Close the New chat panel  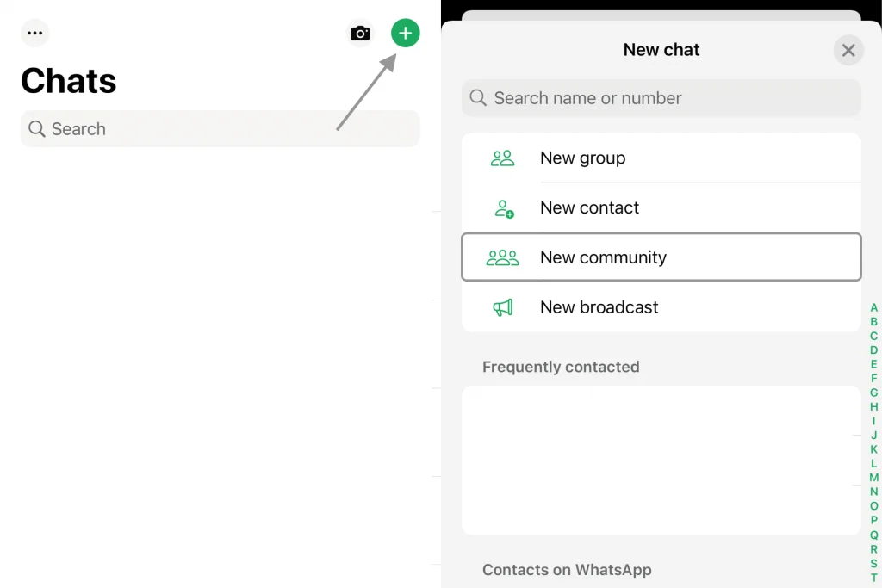tap(848, 51)
